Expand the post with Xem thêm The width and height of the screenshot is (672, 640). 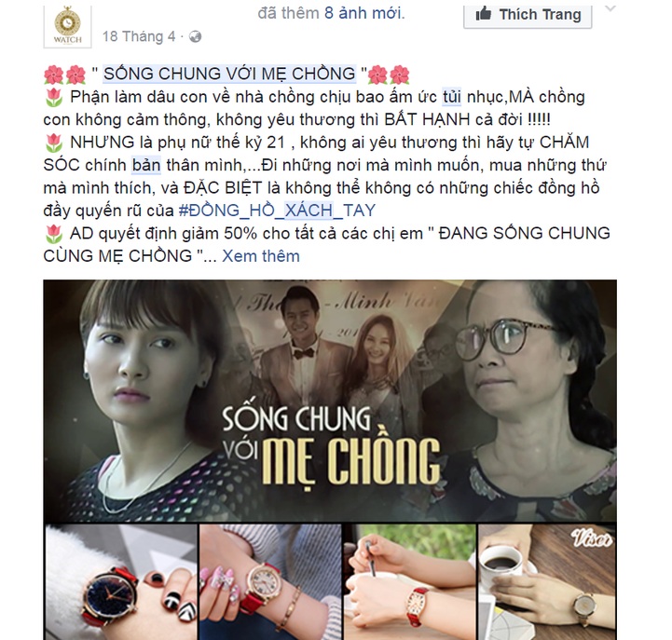[x=261, y=256]
